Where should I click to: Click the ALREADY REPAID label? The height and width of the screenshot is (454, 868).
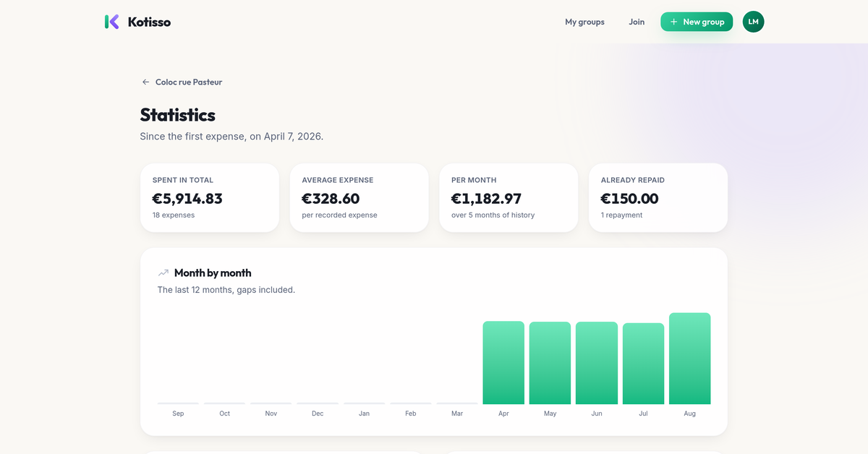633,180
